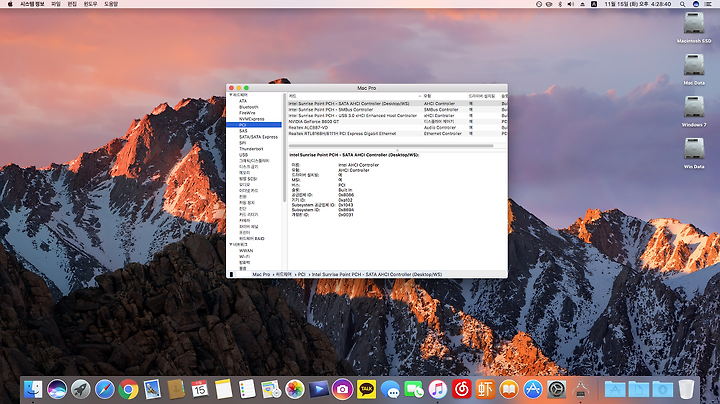The width and height of the screenshot is (720, 404).
Task: Open the Xiami orange music icon
Action: (485, 389)
